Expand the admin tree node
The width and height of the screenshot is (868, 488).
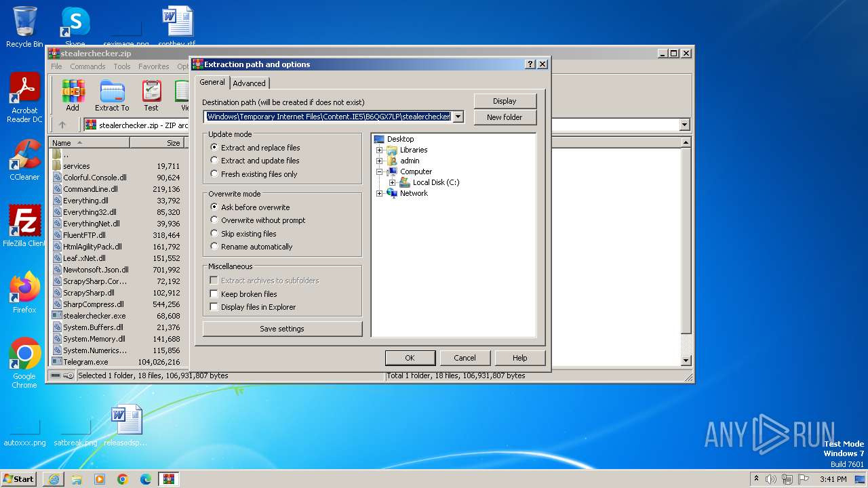point(380,161)
